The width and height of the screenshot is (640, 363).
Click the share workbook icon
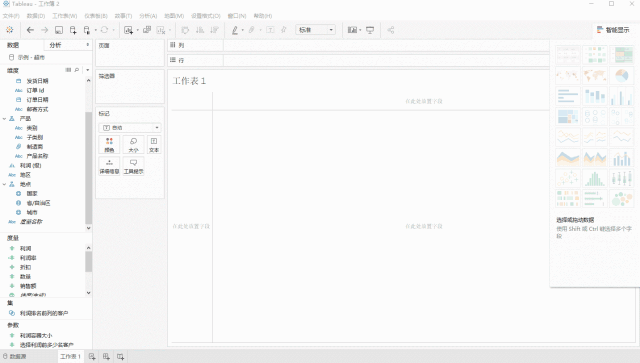click(391, 30)
